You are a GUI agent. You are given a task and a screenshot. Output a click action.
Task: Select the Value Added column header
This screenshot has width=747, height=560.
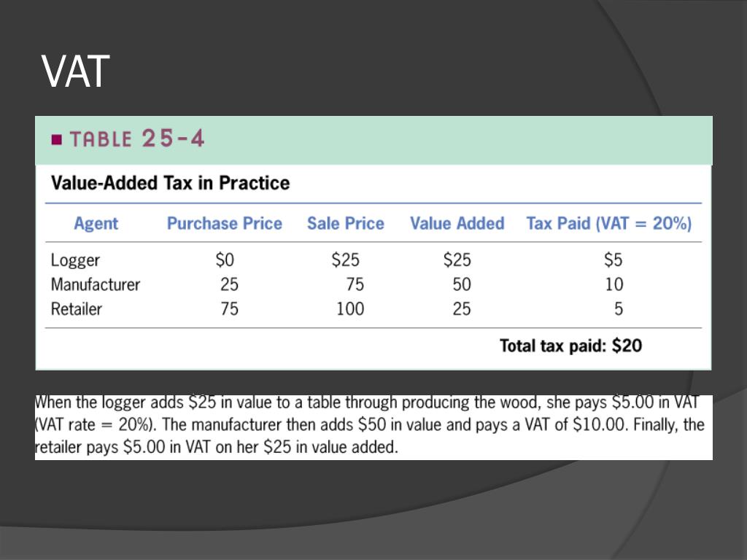tap(457, 224)
